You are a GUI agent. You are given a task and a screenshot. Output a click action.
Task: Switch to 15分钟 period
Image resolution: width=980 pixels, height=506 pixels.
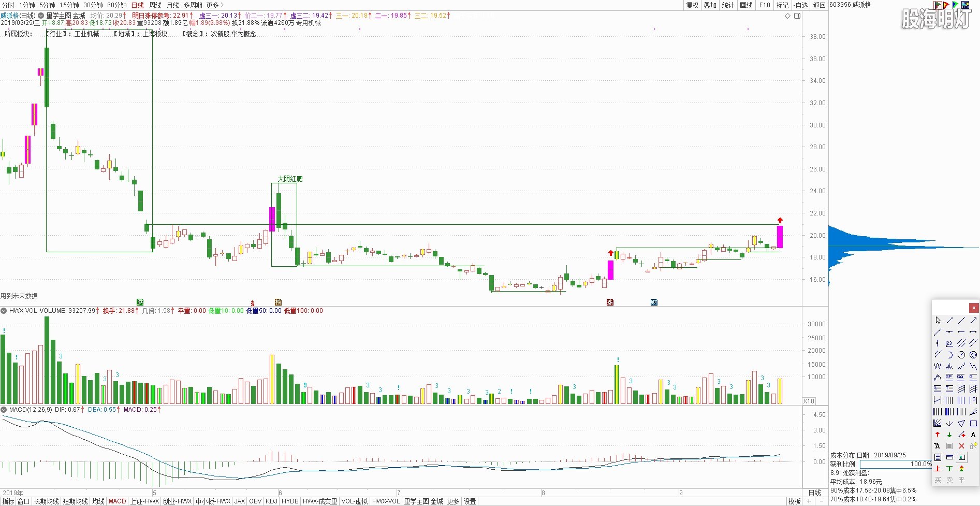(x=69, y=5)
